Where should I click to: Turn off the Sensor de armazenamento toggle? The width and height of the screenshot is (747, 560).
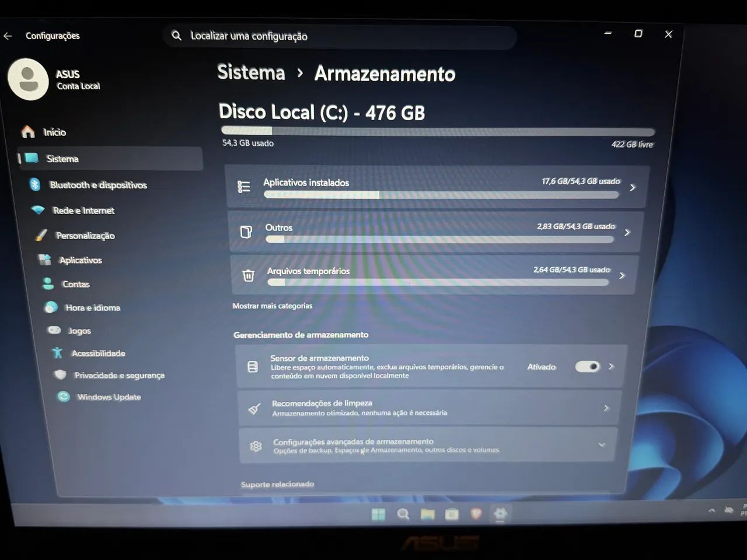pos(587,366)
